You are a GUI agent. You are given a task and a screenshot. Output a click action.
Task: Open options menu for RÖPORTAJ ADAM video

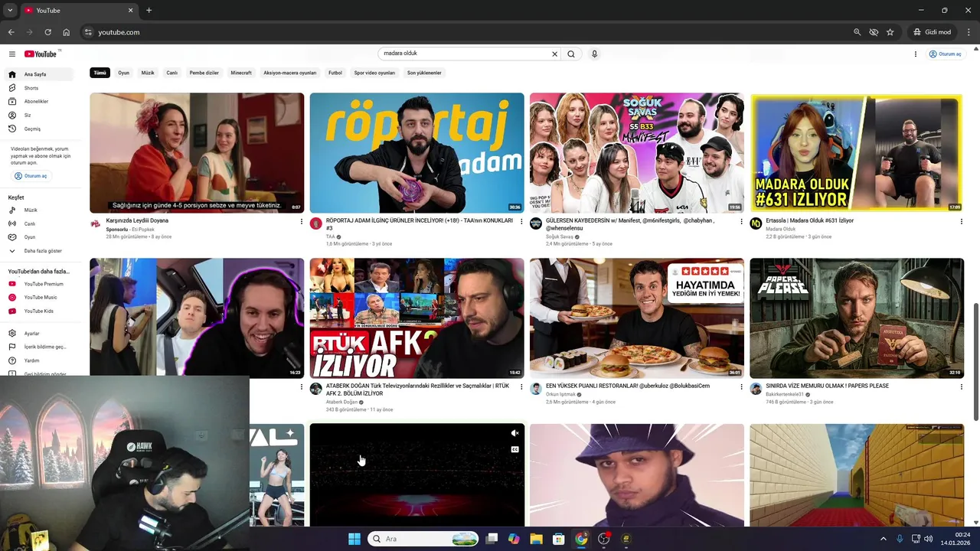tap(521, 221)
